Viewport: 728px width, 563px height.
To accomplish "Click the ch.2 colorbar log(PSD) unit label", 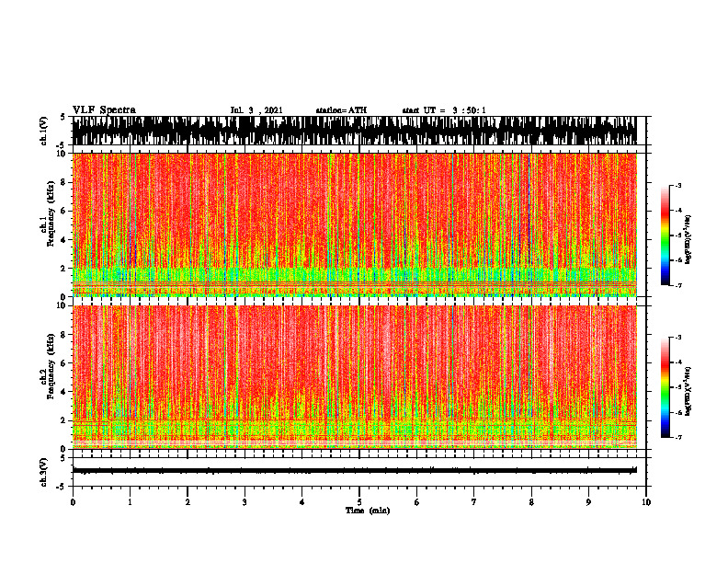I will point(688,392).
